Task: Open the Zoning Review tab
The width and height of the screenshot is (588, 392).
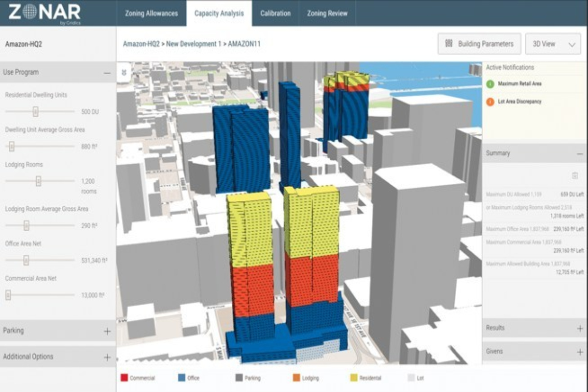Action: coord(327,13)
